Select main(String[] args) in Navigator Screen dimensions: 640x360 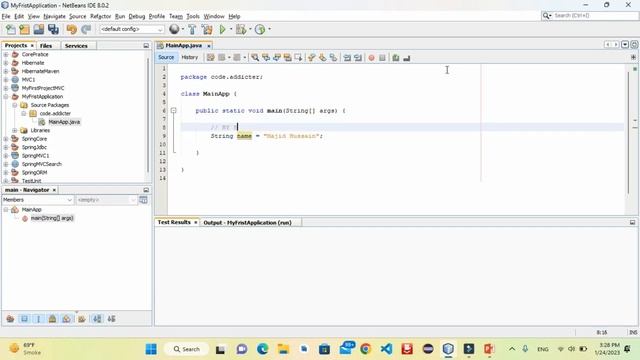pos(52,218)
